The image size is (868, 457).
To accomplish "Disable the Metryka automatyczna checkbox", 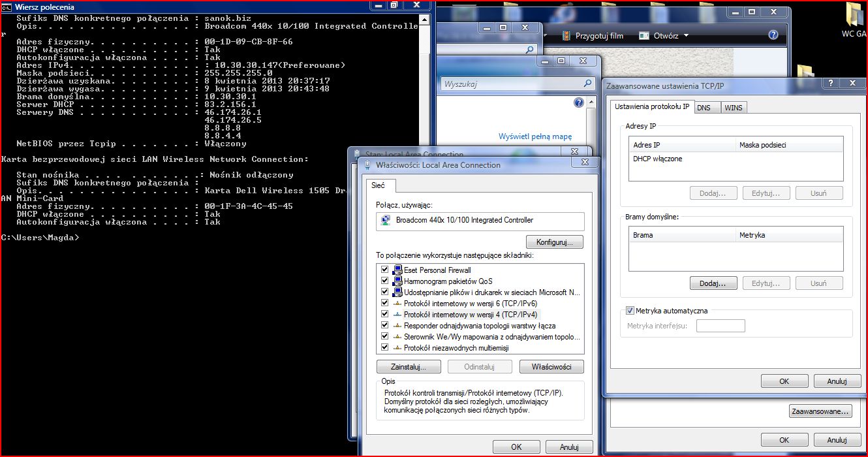I will point(630,311).
